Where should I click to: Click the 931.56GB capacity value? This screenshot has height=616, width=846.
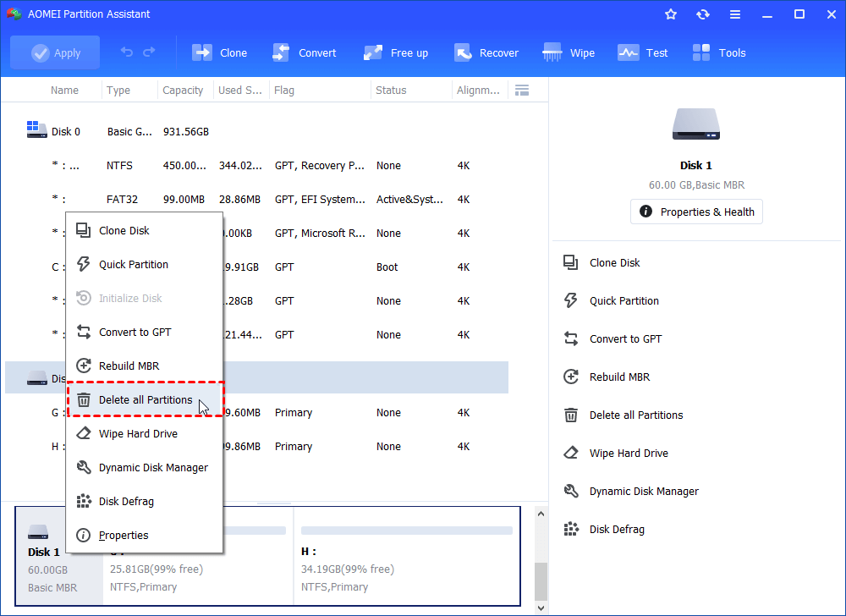tap(186, 132)
